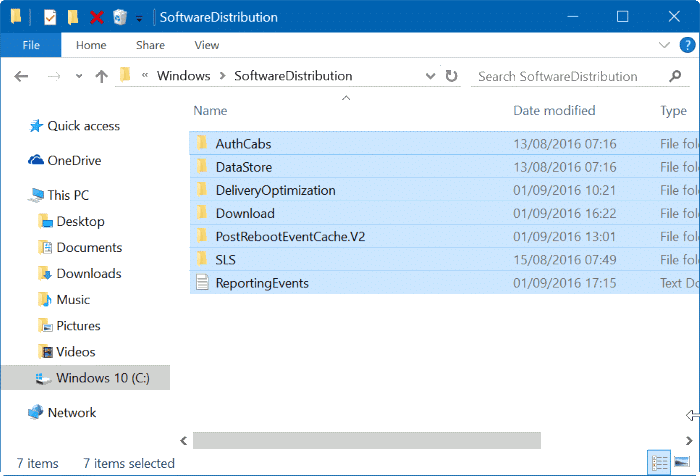Viewport: 700px width, 476px height.
Task: Open the Recent locations dropdown
Action: (x=79, y=76)
